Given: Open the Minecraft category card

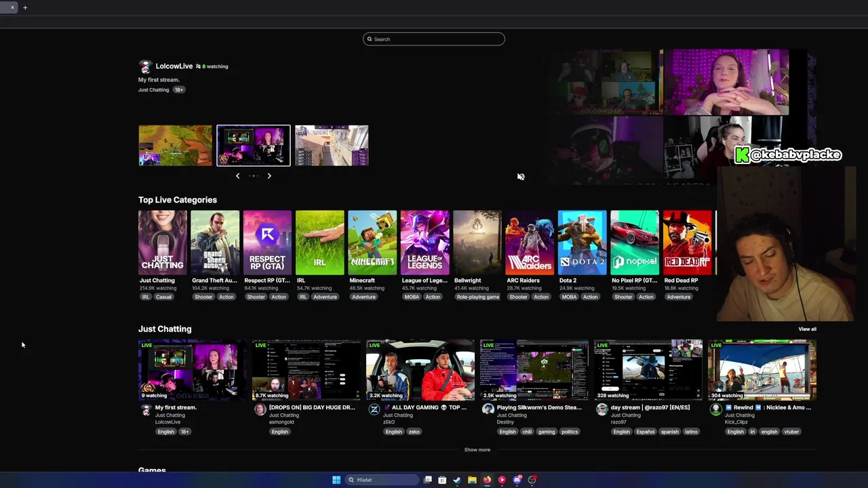Looking at the screenshot, I should click(x=372, y=243).
